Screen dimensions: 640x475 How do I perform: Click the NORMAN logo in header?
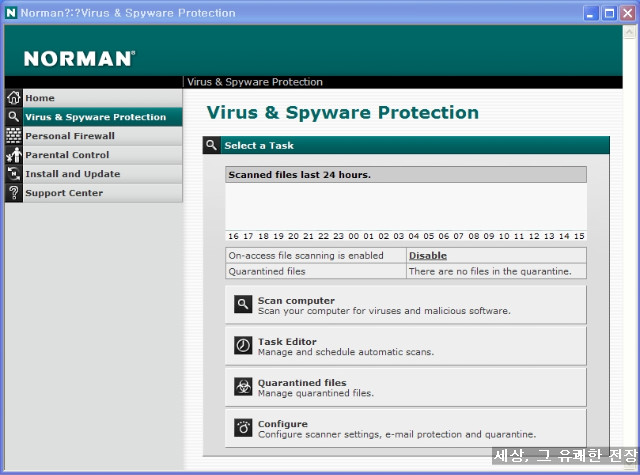coord(80,59)
